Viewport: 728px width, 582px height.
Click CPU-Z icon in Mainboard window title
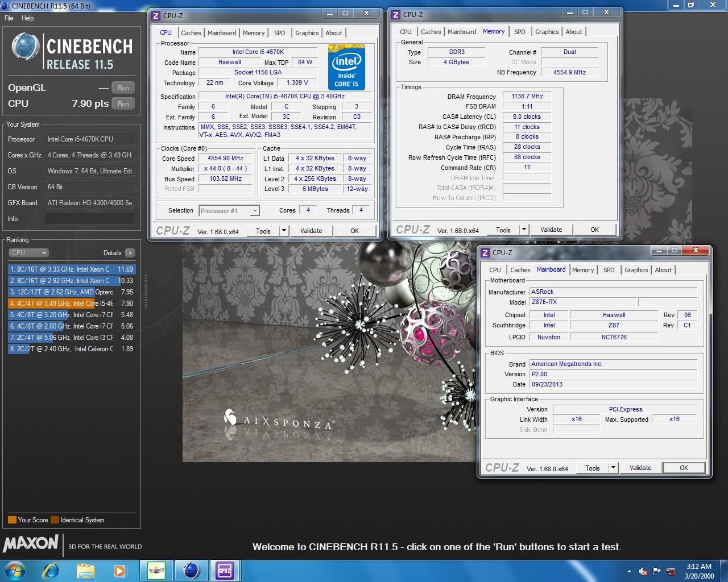tap(485, 253)
